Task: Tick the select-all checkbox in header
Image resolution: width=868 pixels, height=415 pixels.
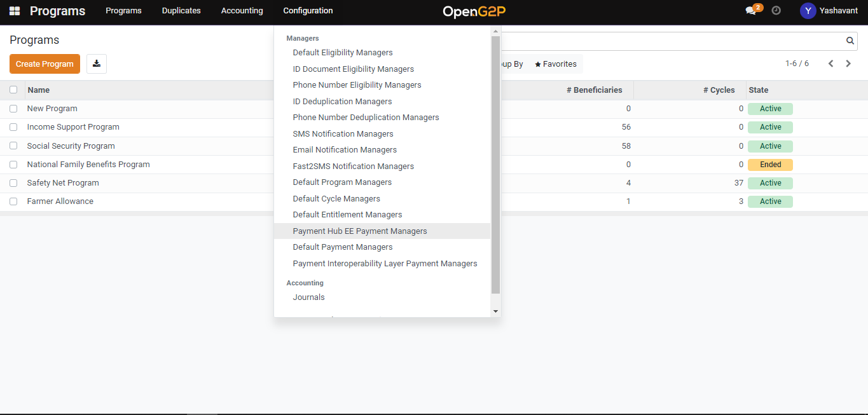Action: point(13,90)
